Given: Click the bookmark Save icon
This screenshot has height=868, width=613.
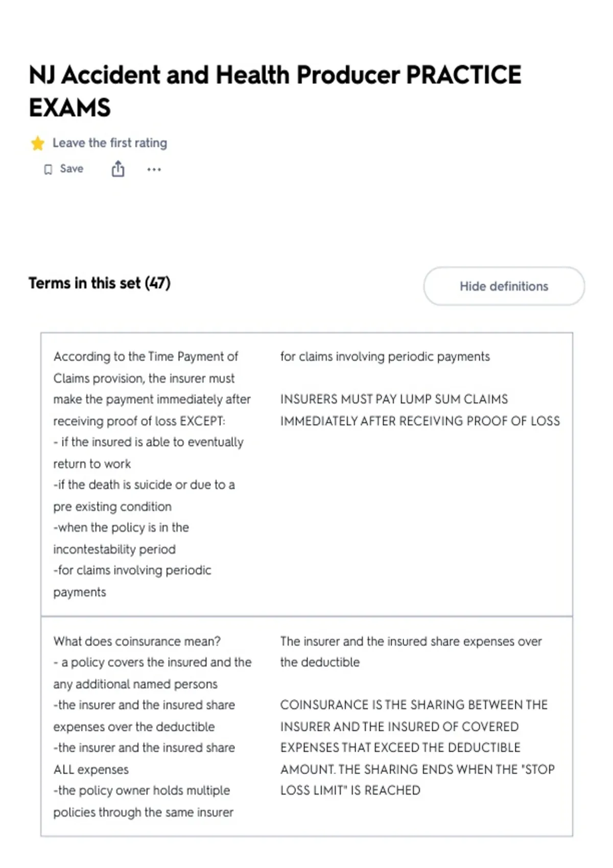Looking at the screenshot, I should 48,170.
